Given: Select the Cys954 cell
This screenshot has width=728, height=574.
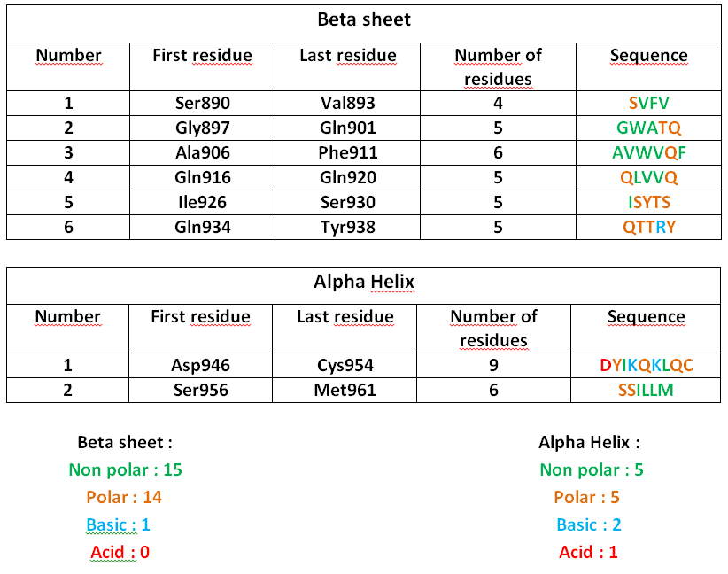Looking at the screenshot, I should [345, 365].
